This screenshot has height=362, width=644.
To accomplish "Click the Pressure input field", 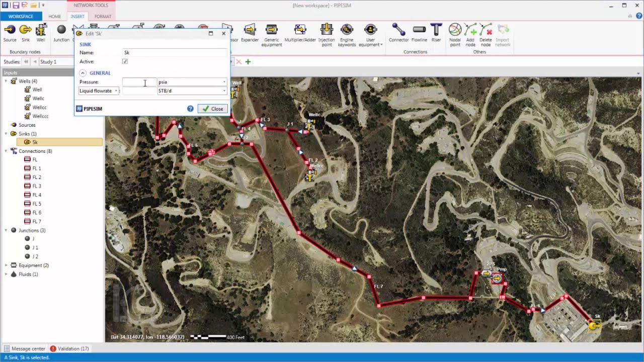I will tap(139, 82).
